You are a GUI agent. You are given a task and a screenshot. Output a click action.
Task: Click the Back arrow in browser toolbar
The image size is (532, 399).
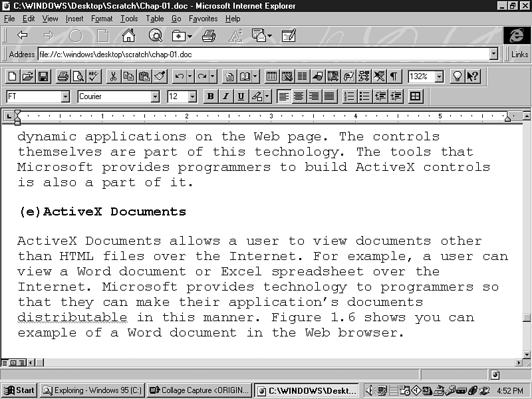pyautogui.click(x=22, y=35)
